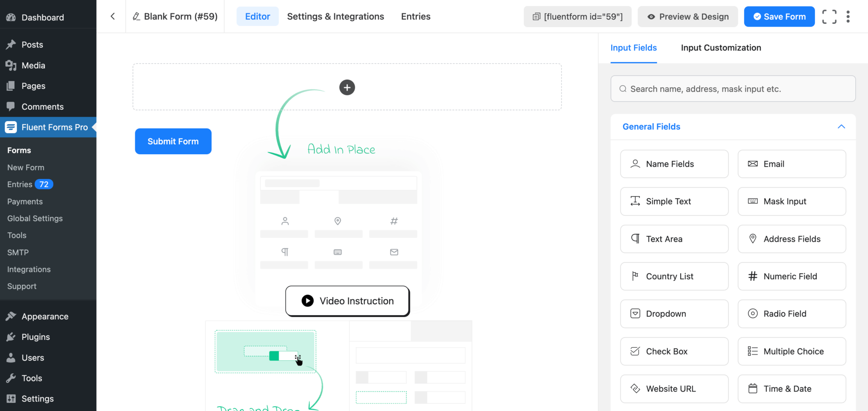Click the Save Form button

[779, 16]
